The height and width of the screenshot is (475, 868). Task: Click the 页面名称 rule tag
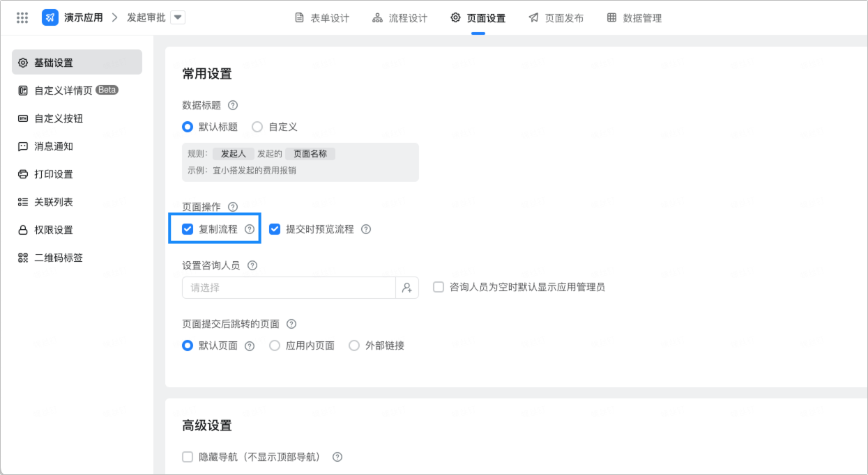310,154
